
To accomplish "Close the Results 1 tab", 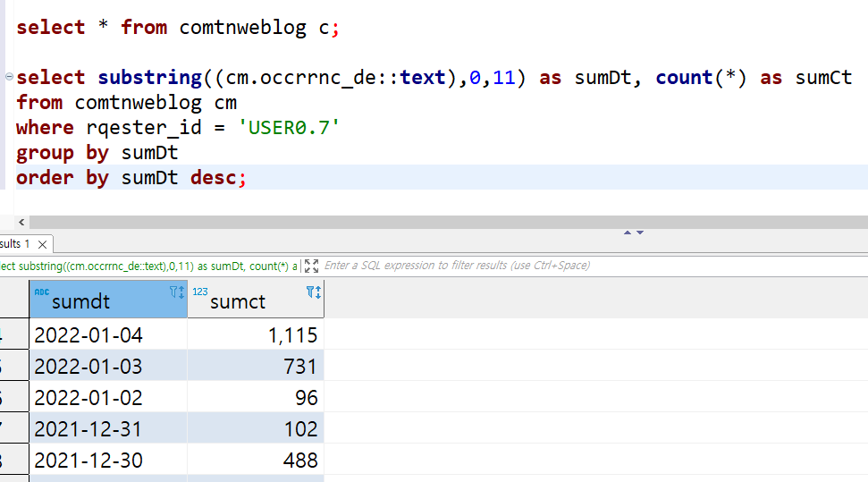I will click(x=42, y=244).
